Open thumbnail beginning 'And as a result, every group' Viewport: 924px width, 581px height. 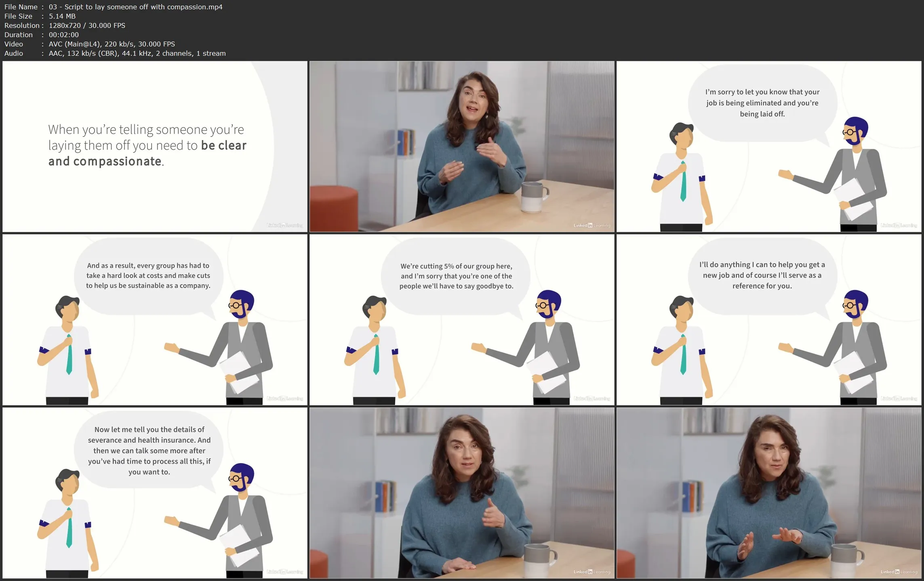pos(155,320)
